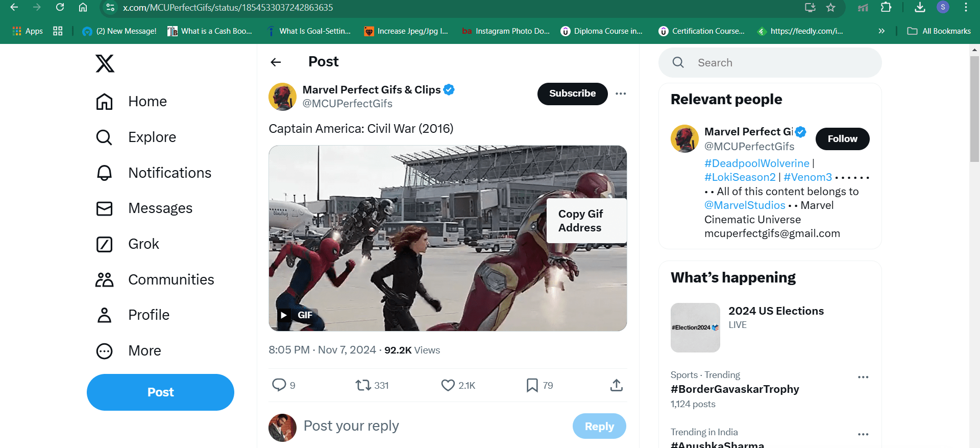This screenshot has width=980, height=448.
Task: Open Notifications in the sidebar
Action: tap(153, 173)
